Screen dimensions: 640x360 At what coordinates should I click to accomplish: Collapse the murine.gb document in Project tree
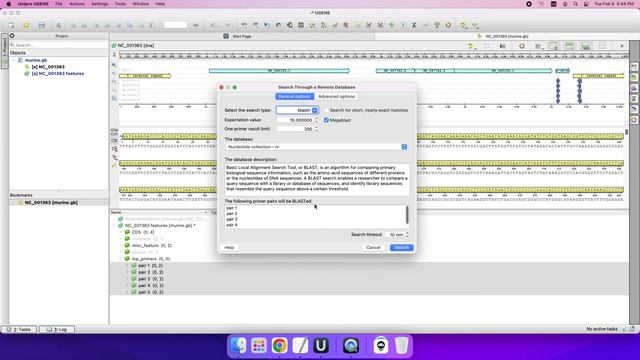(14, 60)
